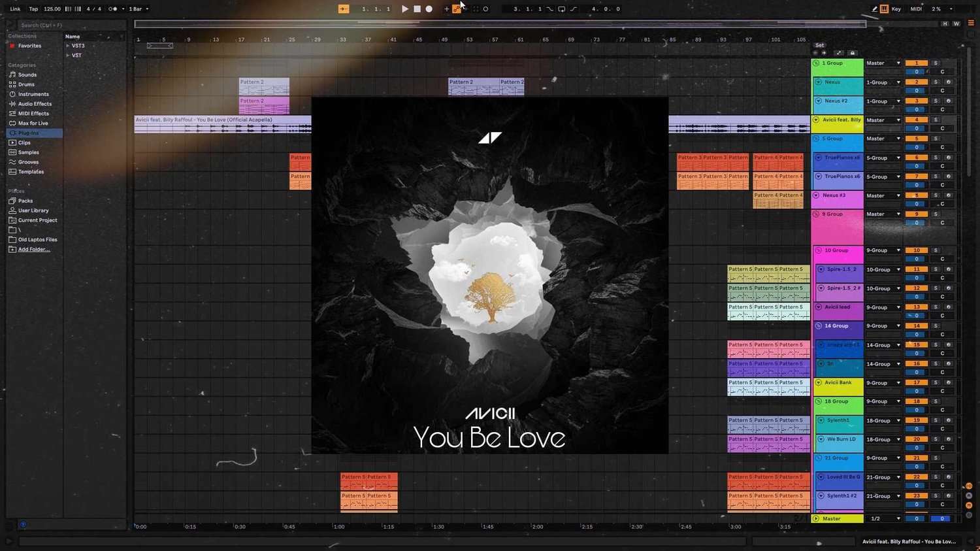Viewport: 980px width, 551px height.
Task: Open Instruments category in browser
Action: [33, 94]
